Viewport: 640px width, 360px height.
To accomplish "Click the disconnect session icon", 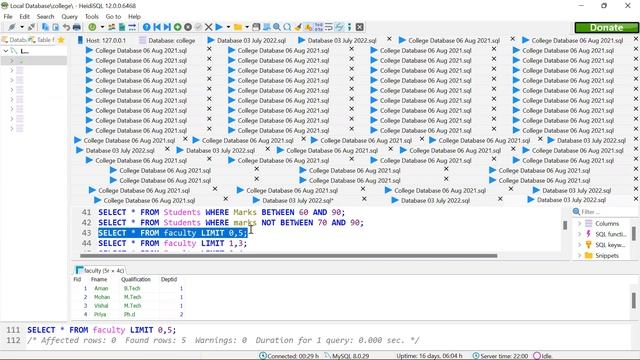I will tap(31, 27).
